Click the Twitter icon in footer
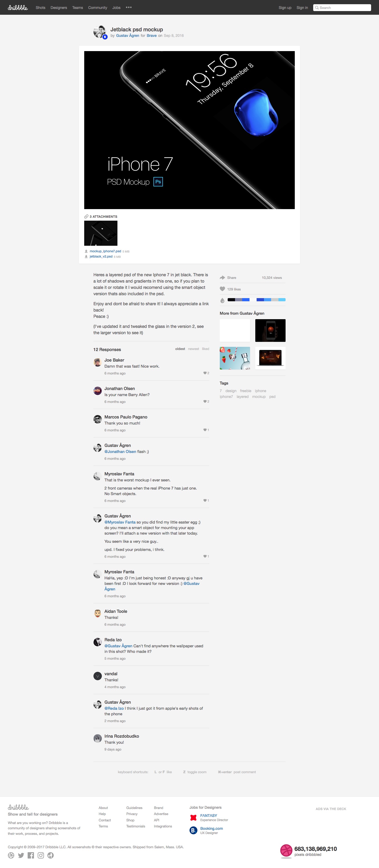 pyautogui.click(x=21, y=855)
